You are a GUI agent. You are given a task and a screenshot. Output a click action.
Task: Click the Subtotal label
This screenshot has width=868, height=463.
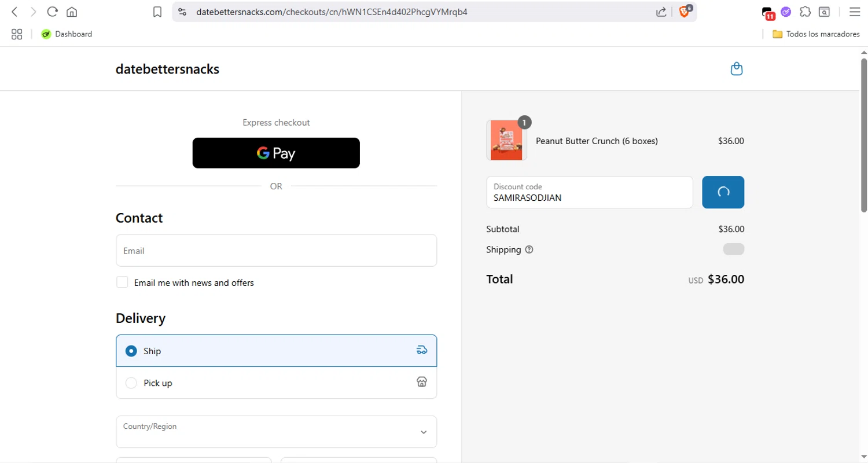click(503, 229)
